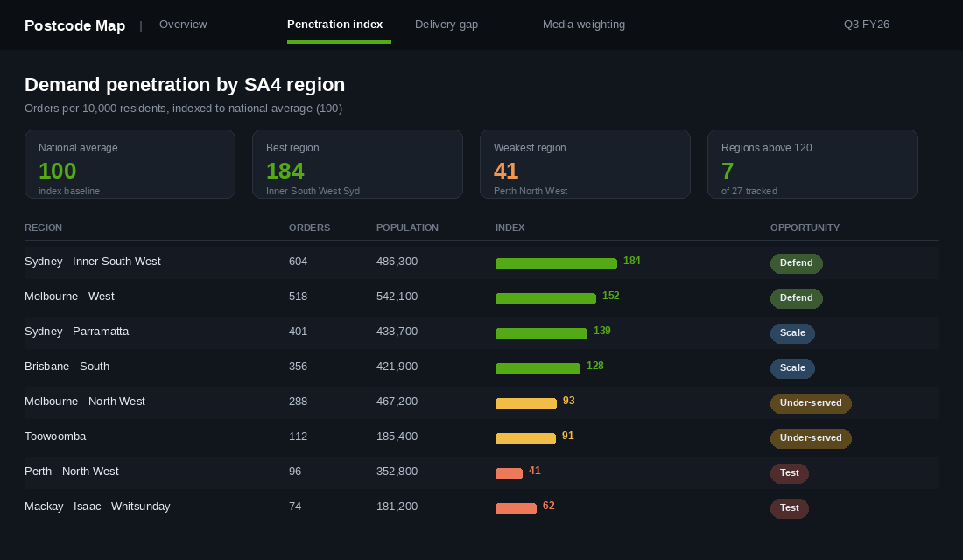Screen dimensions: 963x560
Task: Open the Weakest region card
Action: click(585, 164)
